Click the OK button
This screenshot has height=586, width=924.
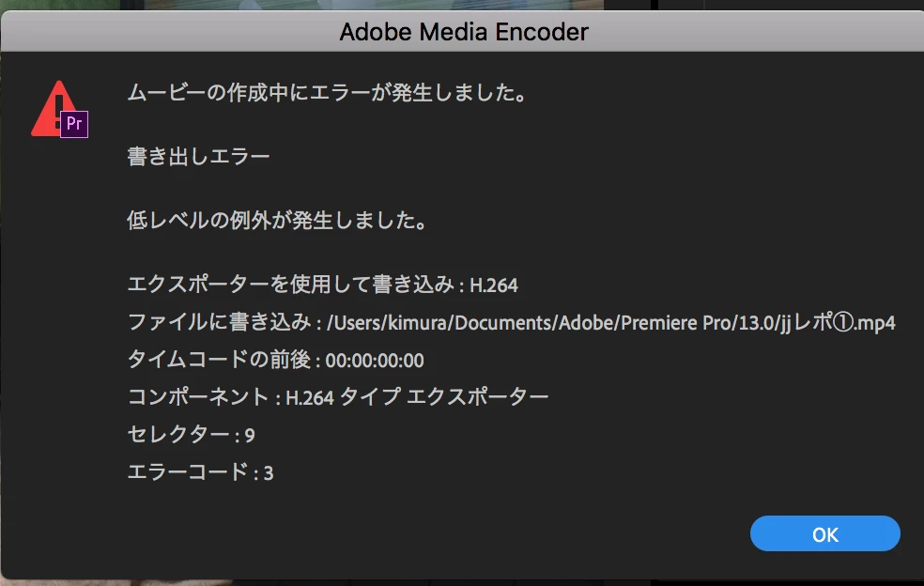pyautogui.click(x=825, y=533)
